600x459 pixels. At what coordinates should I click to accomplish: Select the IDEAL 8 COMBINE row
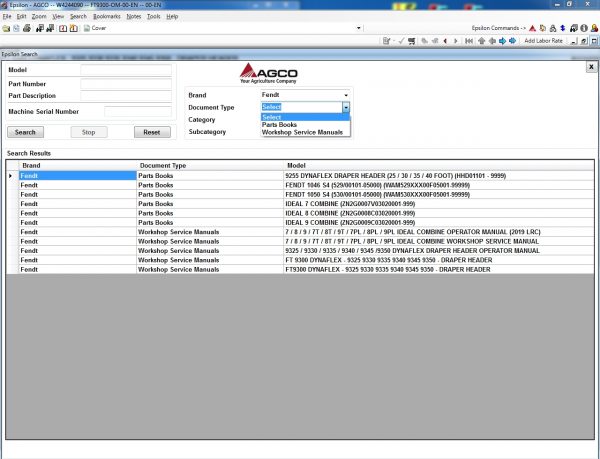[300, 213]
